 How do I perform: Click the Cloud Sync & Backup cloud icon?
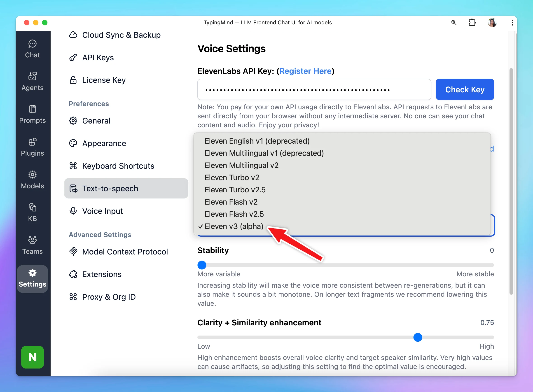tap(73, 35)
